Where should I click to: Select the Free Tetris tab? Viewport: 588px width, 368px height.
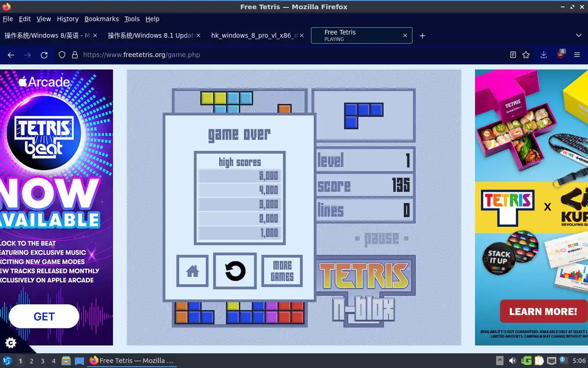362,35
